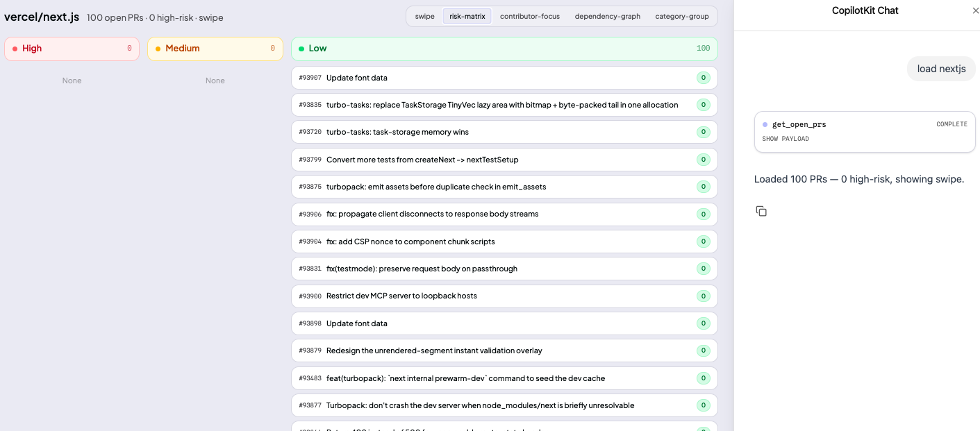Click the risk score badge on PR #93835
980x431 pixels.
pos(704,105)
